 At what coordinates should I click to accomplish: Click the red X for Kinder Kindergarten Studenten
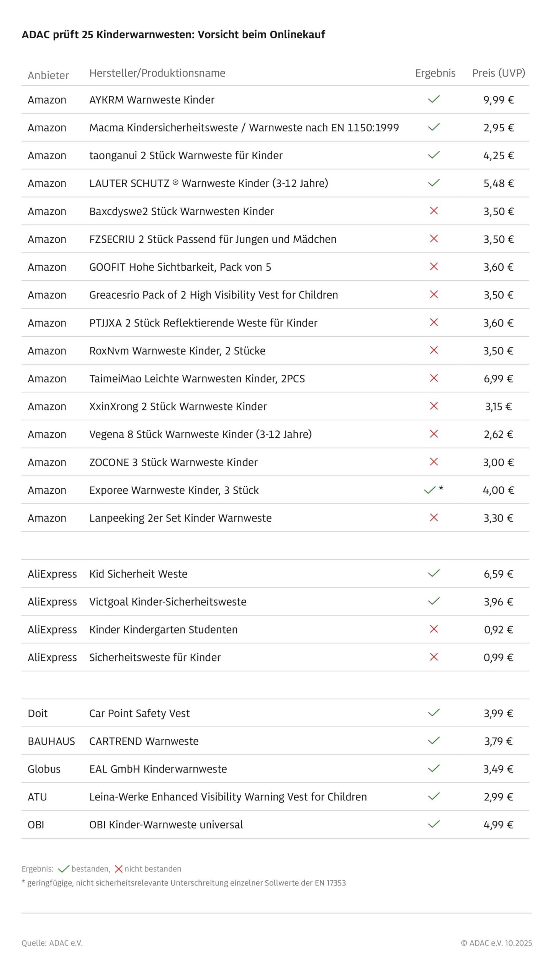(x=434, y=629)
